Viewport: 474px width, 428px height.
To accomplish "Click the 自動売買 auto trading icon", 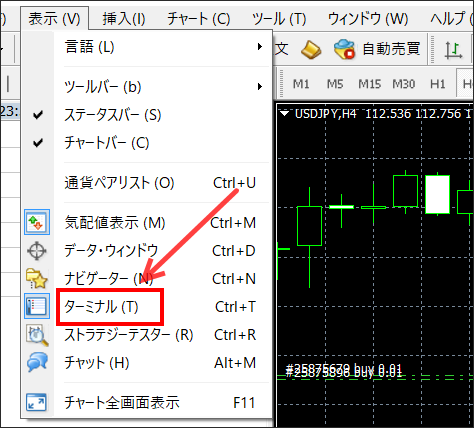I will tap(344, 49).
